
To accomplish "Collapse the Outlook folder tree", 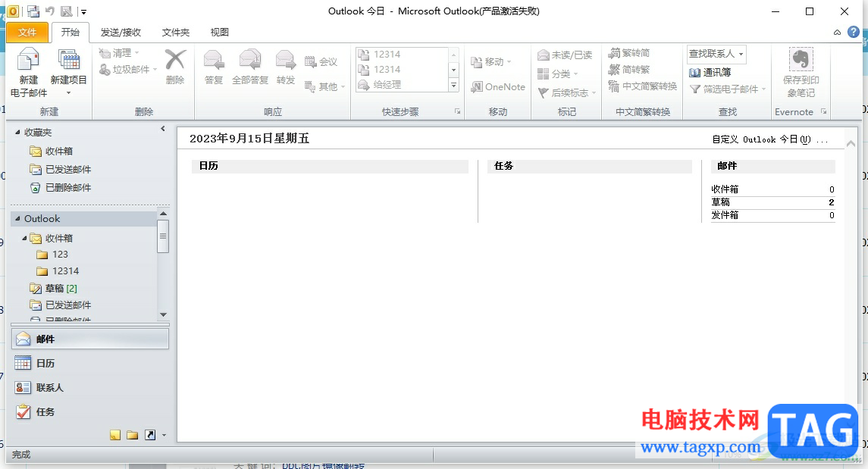I will point(17,218).
